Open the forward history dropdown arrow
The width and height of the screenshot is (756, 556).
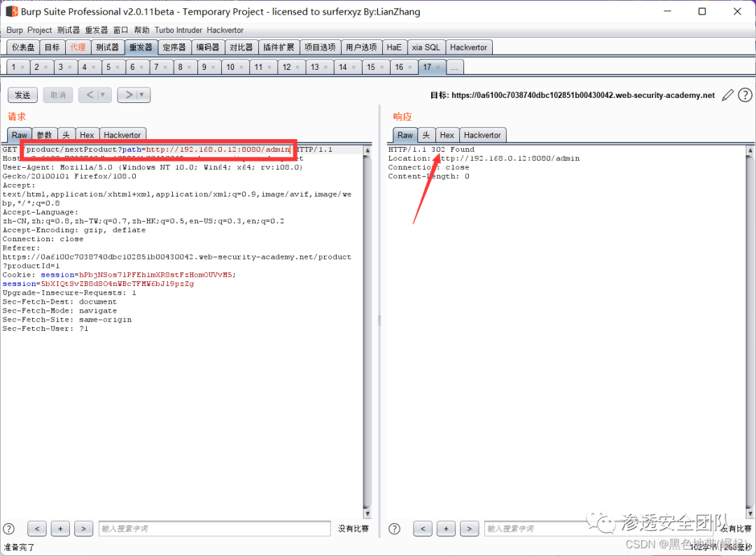[x=141, y=95]
